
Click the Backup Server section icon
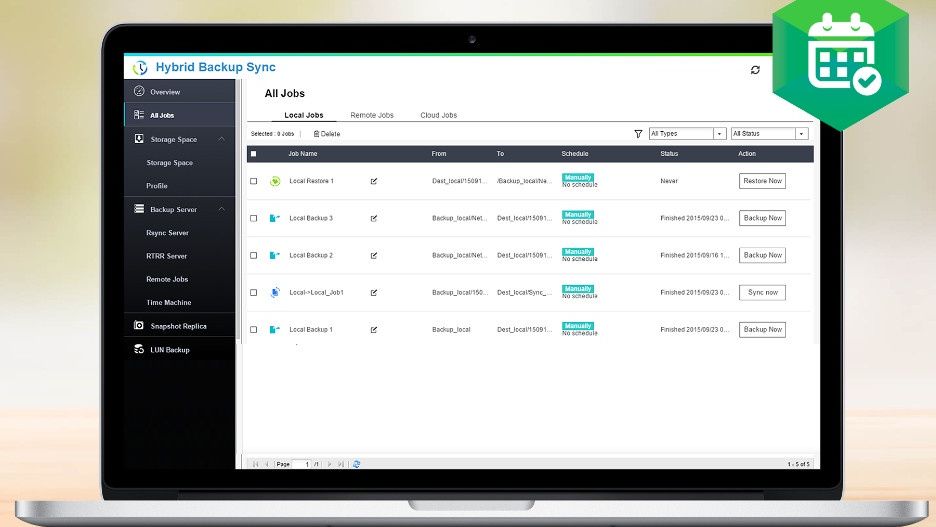tap(139, 209)
